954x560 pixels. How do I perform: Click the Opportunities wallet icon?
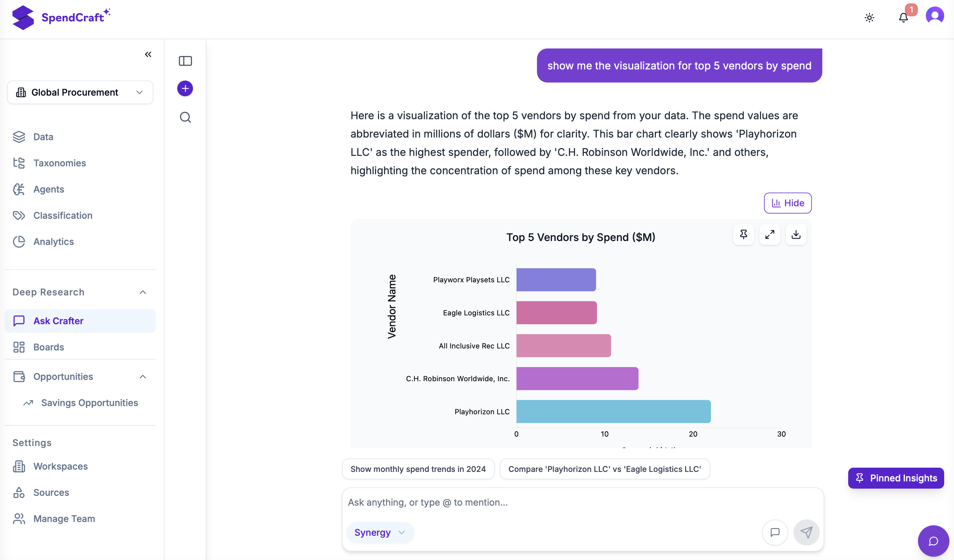tap(19, 377)
